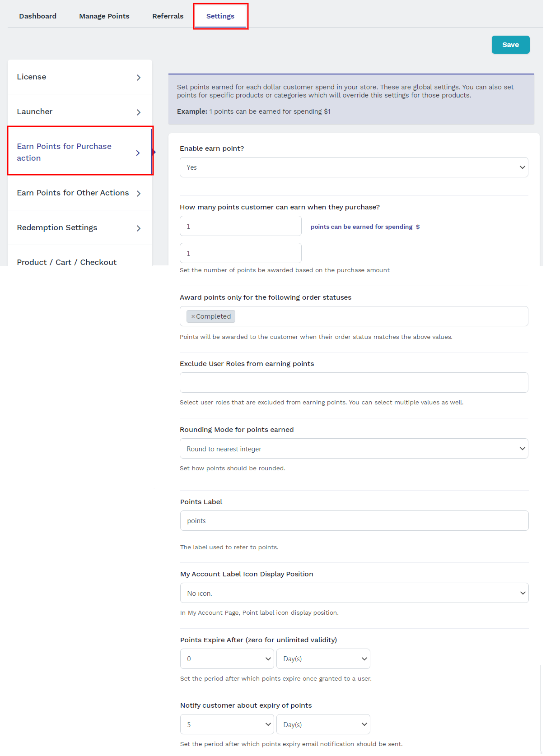Image resolution: width=560 pixels, height=756 pixels.
Task: Open Product / Cart / Checkout settings
Action: pyautogui.click(x=67, y=262)
